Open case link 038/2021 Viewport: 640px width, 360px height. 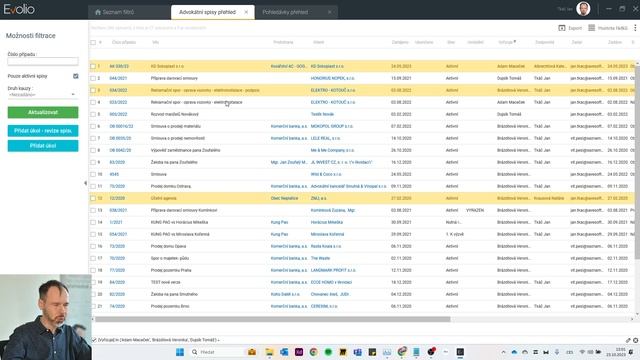(x=118, y=210)
